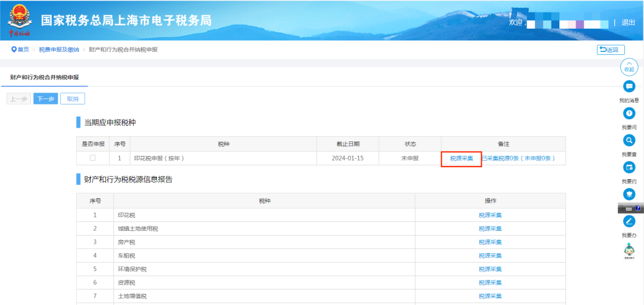Click 税源采集 for 资源税
The image size is (644, 305).
click(x=490, y=283)
